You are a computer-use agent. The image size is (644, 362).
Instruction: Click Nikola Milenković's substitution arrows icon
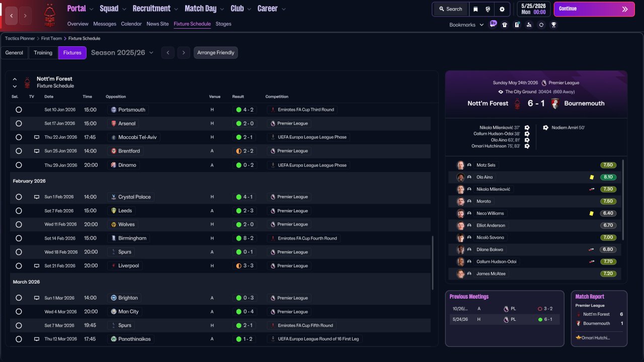click(x=592, y=190)
